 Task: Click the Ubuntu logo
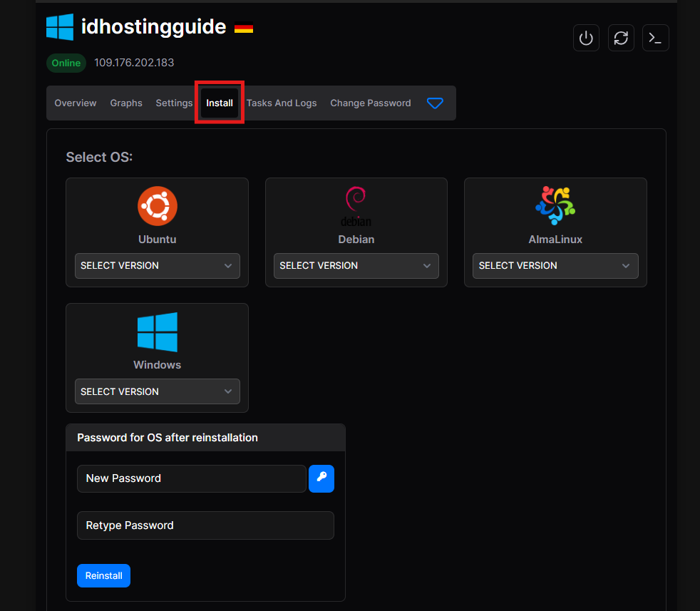click(157, 206)
